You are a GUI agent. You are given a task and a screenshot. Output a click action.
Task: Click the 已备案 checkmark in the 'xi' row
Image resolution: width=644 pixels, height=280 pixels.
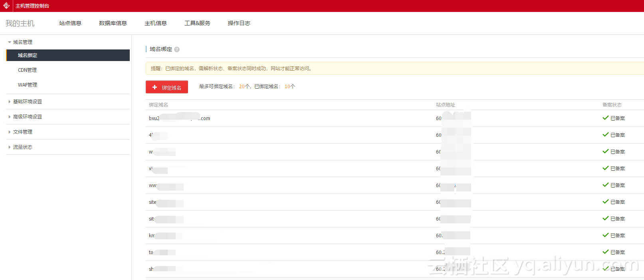click(x=606, y=168)
